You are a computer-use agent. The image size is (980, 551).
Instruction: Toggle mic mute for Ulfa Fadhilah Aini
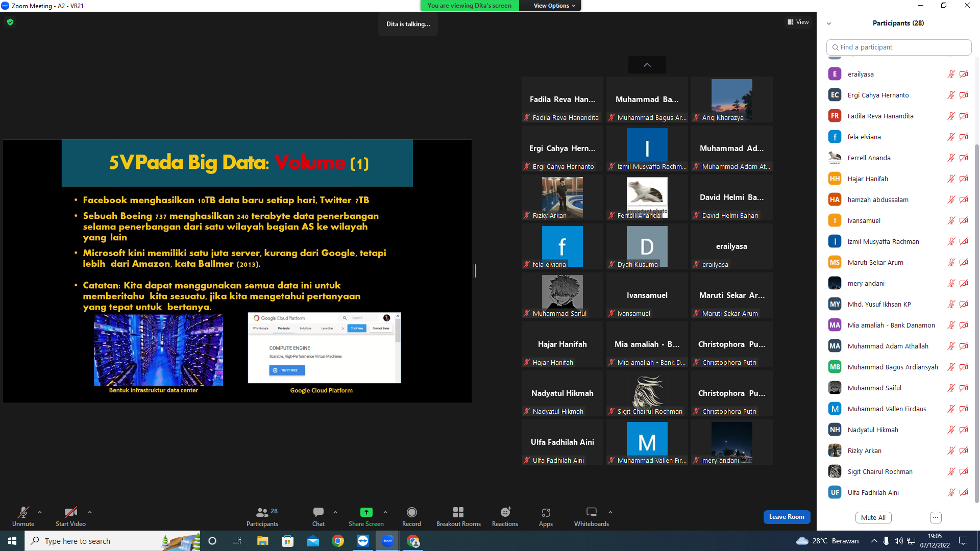point(951,492)
